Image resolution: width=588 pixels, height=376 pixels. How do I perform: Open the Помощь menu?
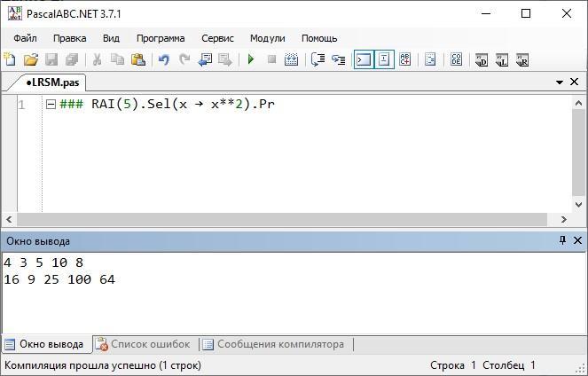[x=319, y=38]
